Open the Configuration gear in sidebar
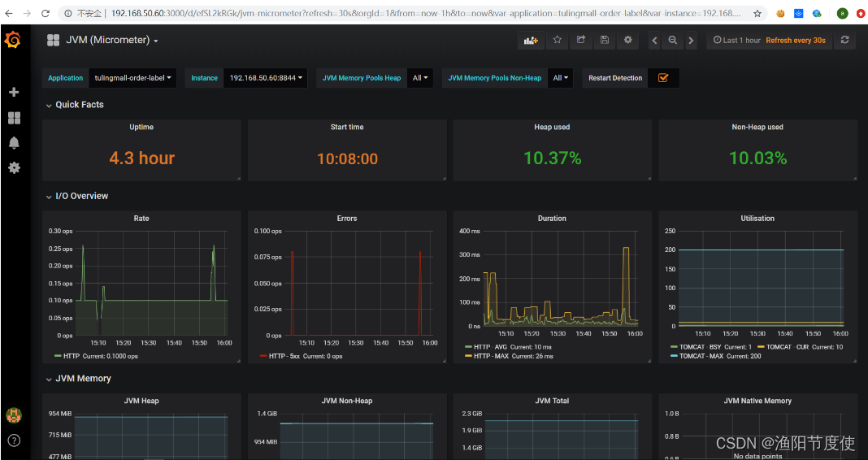The width and height of the screenshot is (868, 460). pos(15,167)
